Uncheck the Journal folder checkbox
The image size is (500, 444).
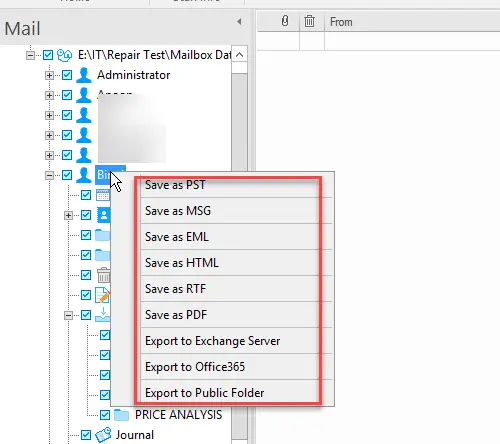click(86, 435)
